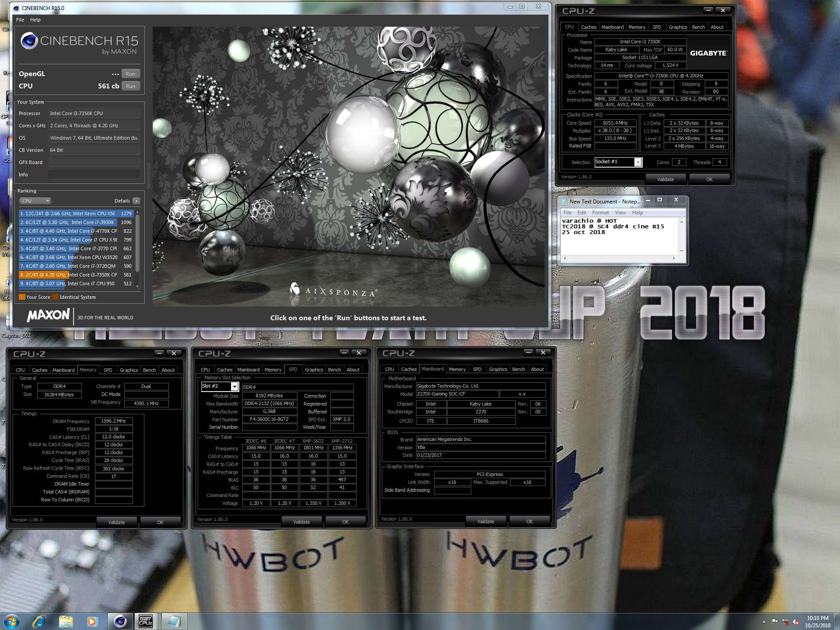
Task: Click the MAXON logo at bottom left
Action: point(48,315)
